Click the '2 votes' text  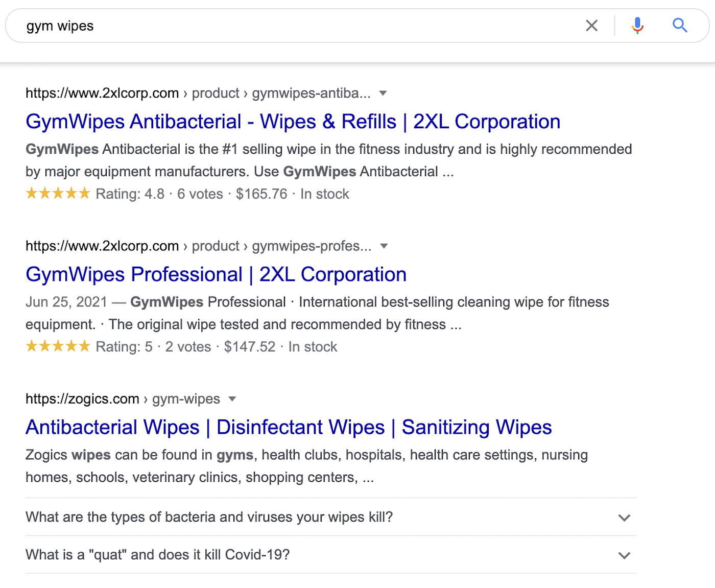(x=188, y=347)
